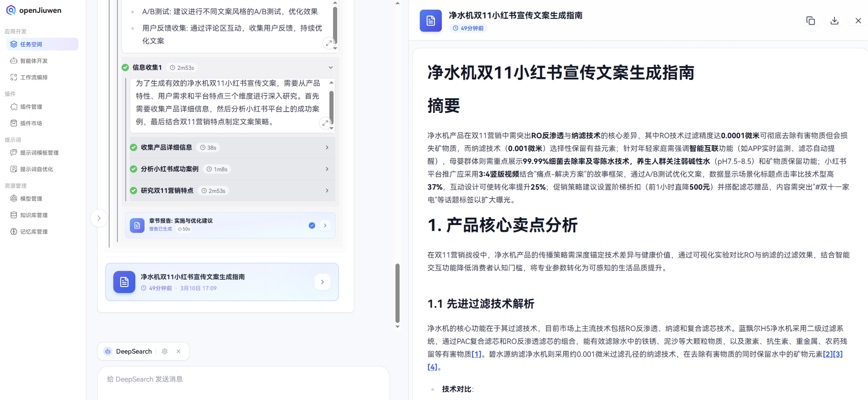Open 模型管理 under 资源管理

[31, 198]
